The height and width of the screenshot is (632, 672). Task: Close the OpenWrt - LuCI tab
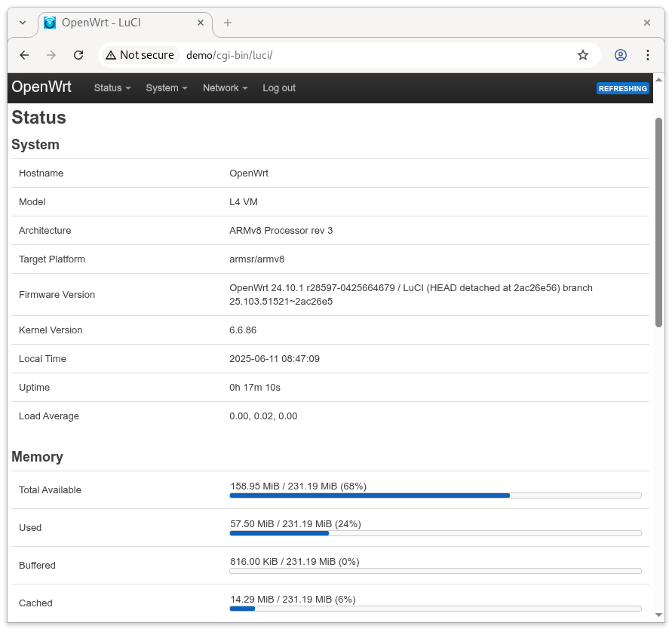[200, 23]
